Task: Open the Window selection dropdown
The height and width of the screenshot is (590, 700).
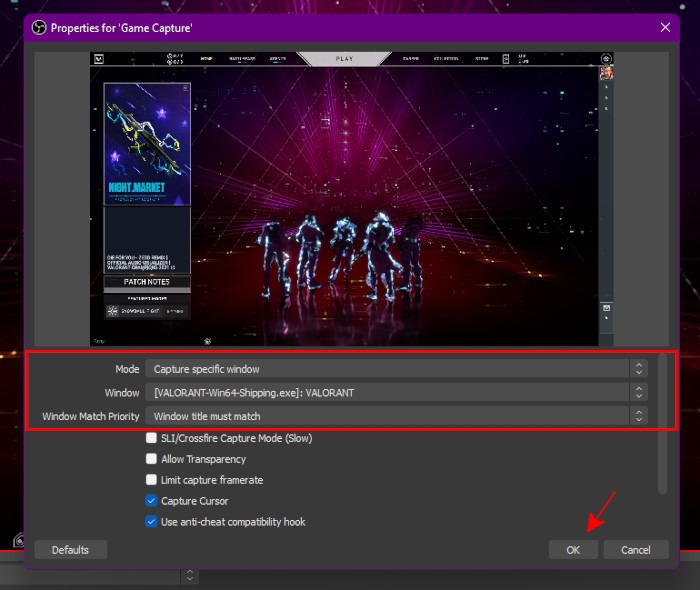Action: [x=396, y=393]
